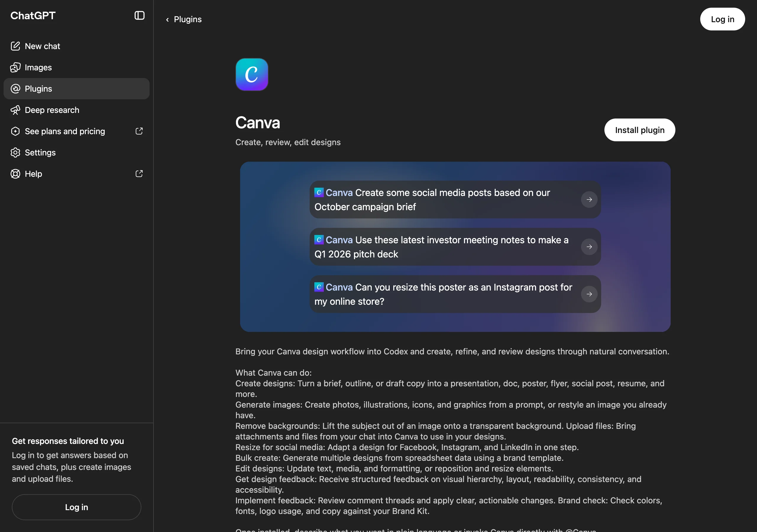Click the 'Bulk create' description line
This screenshot has height=532, width=757.
[399, 458]
